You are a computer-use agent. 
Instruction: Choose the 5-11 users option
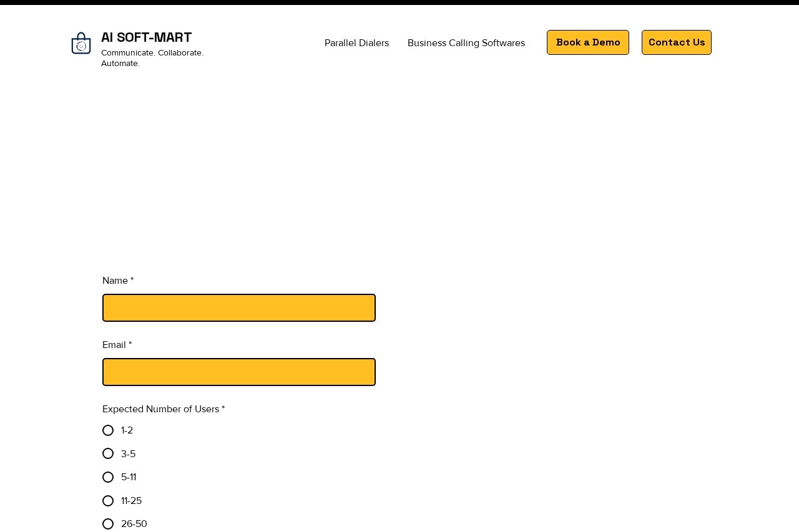click(x=108, y=477)
